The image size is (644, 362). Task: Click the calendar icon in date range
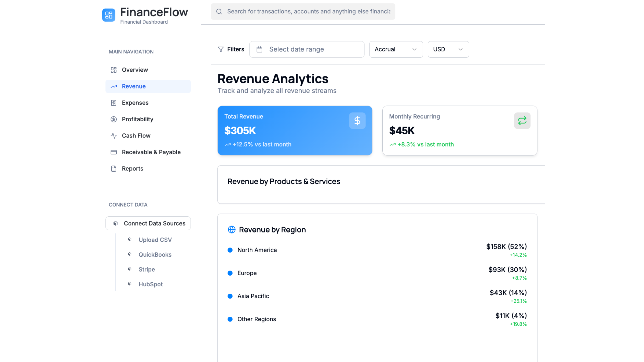[x=259, y=49]
